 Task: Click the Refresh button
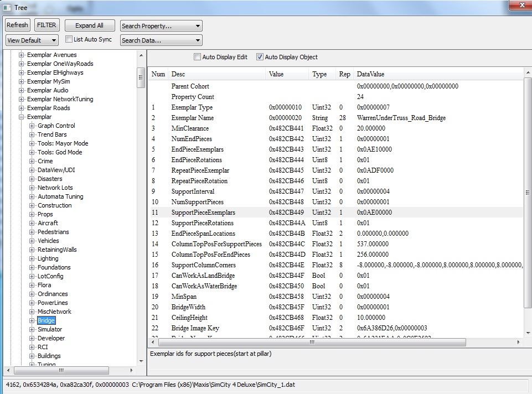18,25
